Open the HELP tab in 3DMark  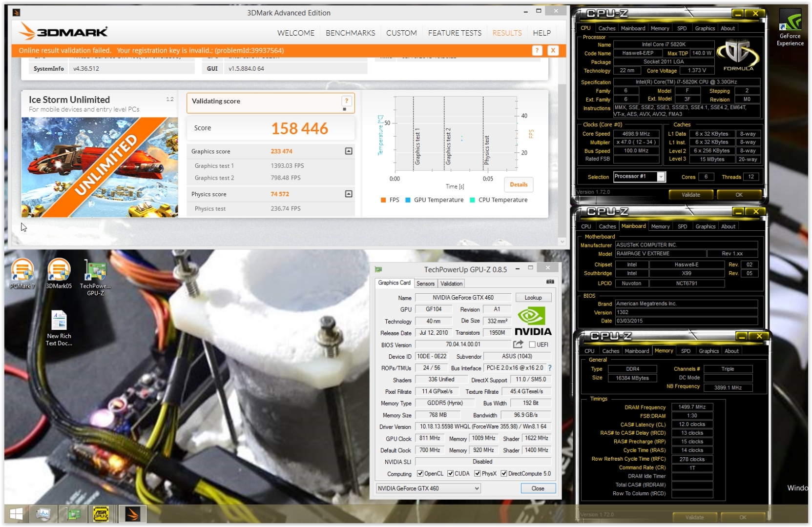click(541, 33)
